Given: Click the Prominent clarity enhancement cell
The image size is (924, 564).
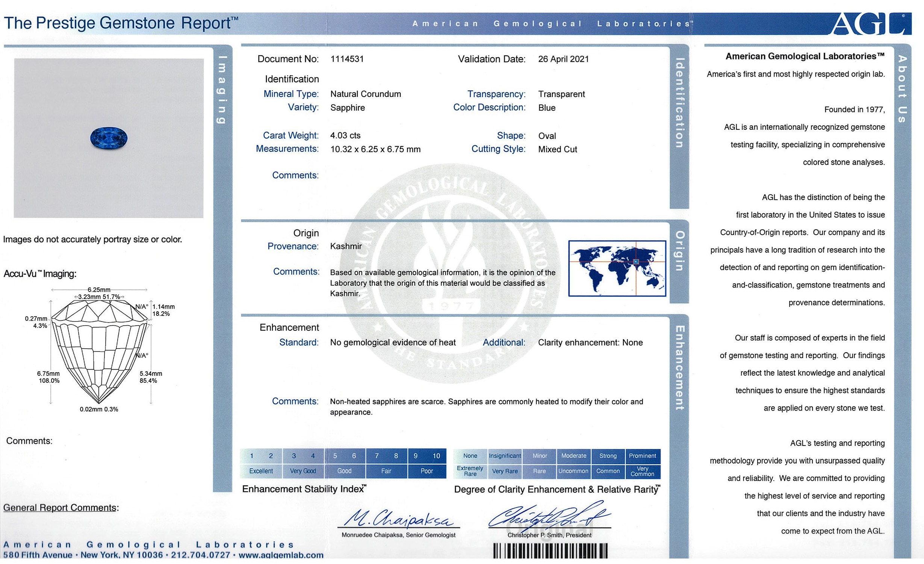Looking at the screenshot, I should (x=642, y=456).
